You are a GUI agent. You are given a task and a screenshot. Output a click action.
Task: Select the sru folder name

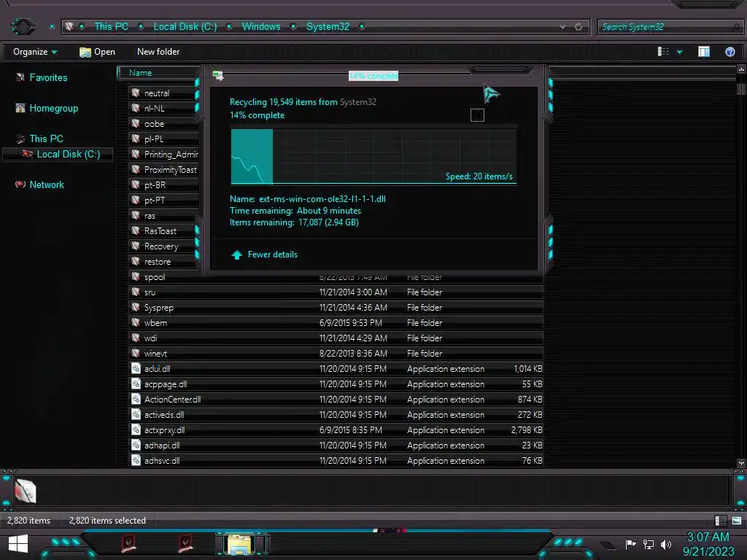tap(150, 292)
